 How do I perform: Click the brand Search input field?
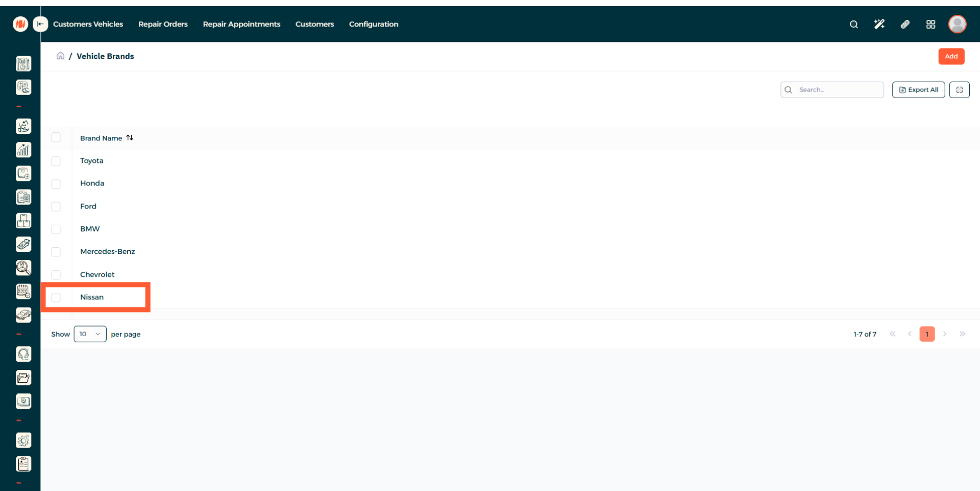pyautogui.click(x=837, y=90)
